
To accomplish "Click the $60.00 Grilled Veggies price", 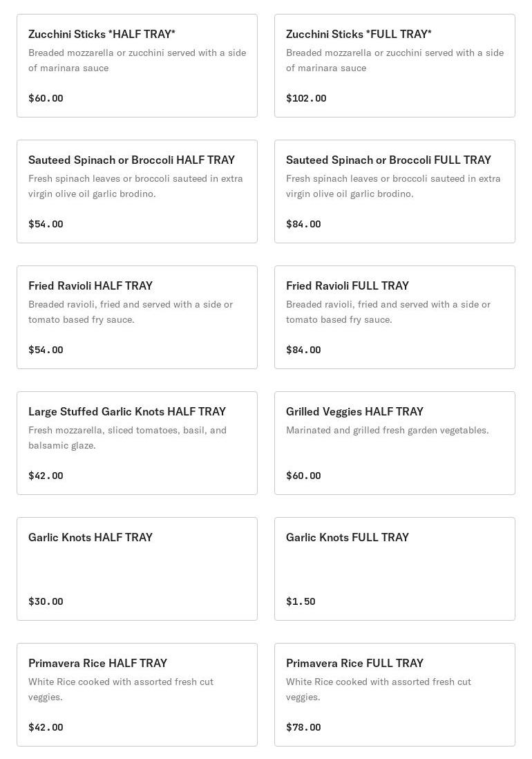I will tap(303, 476).
